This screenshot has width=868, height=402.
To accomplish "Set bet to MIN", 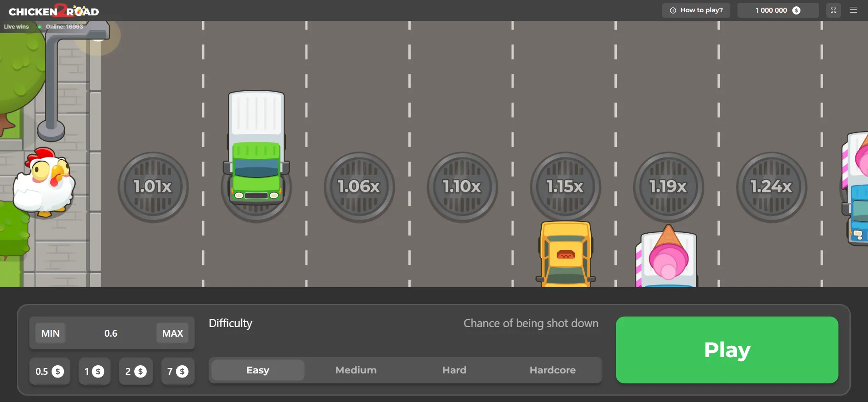I will point(50,333).
